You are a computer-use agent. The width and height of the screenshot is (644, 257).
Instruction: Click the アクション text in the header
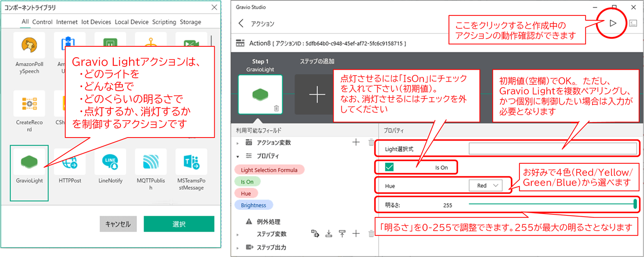(263, 24)
